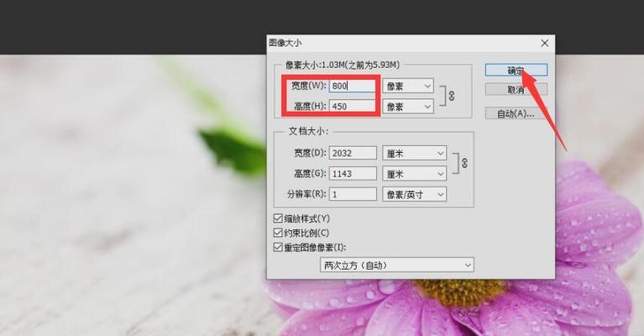Uncheck the 重定图像像素(I) checkbox
Viewport: 644px width, 336px height.
coord(278,247)
